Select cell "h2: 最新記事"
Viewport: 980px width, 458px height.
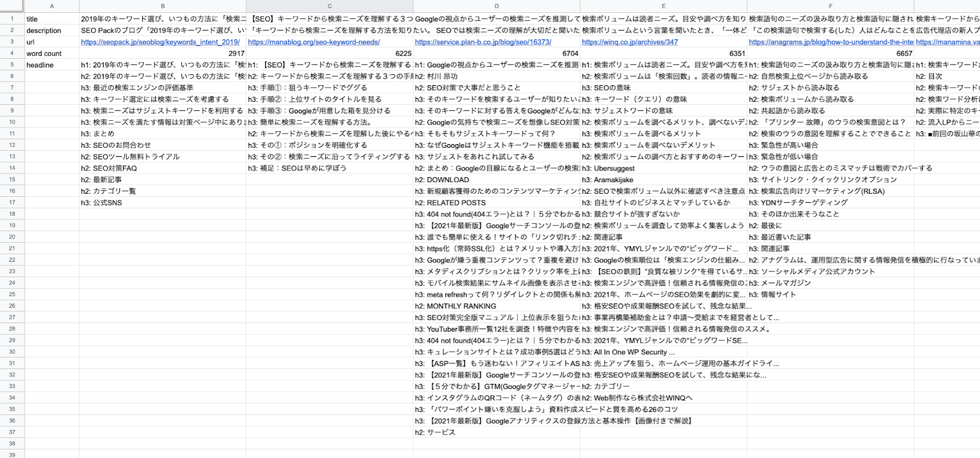pos(163,180)
